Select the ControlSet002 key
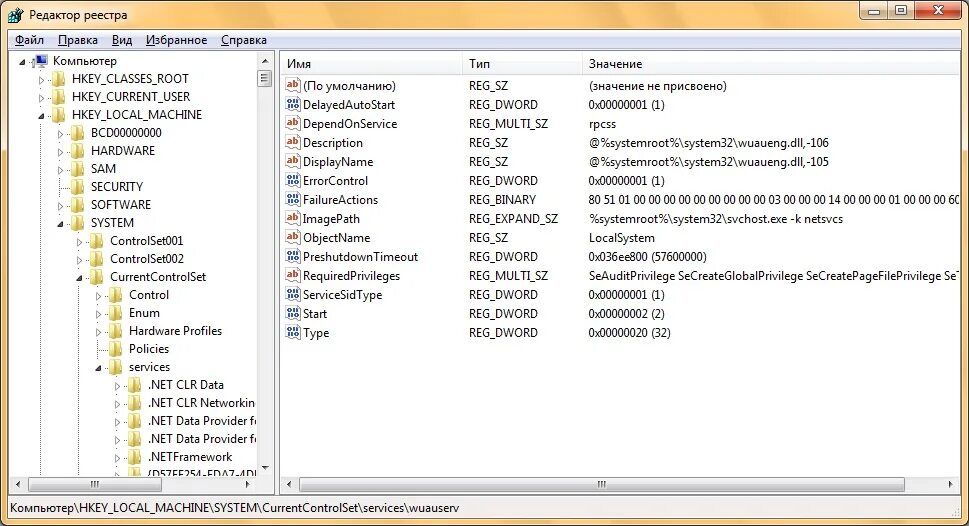This screenshot has height=526, width=969. coord(146,259)
